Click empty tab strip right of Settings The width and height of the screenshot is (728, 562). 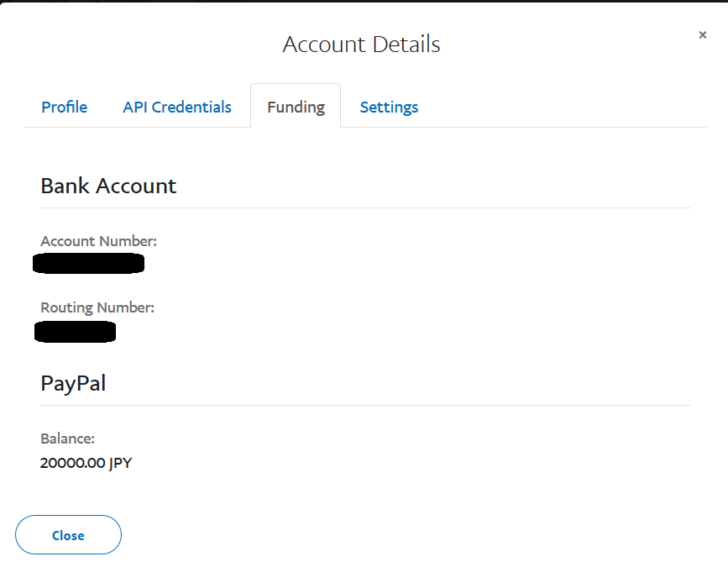(563, 108)
